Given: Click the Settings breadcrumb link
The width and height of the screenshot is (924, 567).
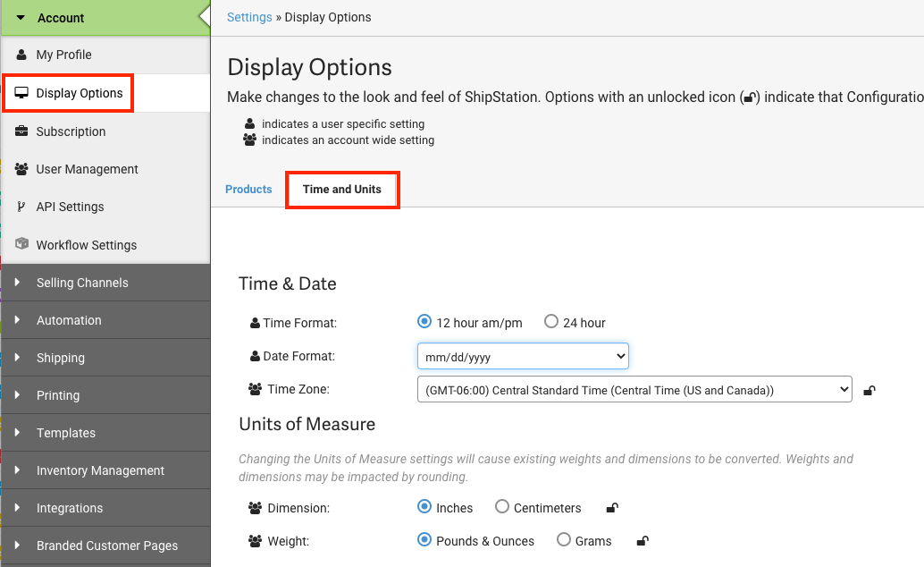Looking at the screenshot, I should click(x=249, y=17).
